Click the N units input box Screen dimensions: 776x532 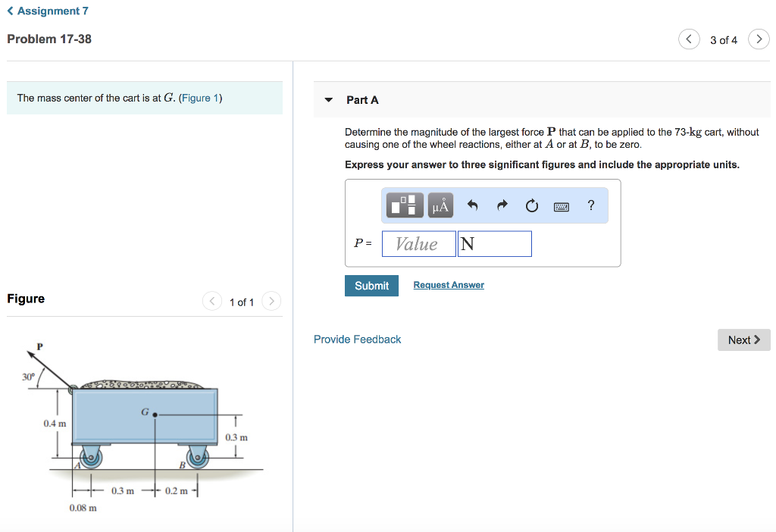(x=494, y=243)
